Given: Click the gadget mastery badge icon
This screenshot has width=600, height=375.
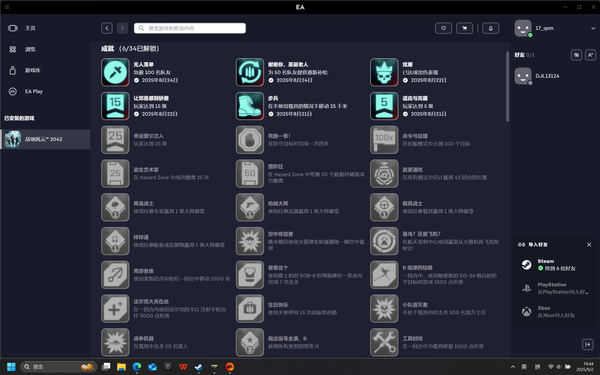Looking at the screenshot, I should pos(116,241).
